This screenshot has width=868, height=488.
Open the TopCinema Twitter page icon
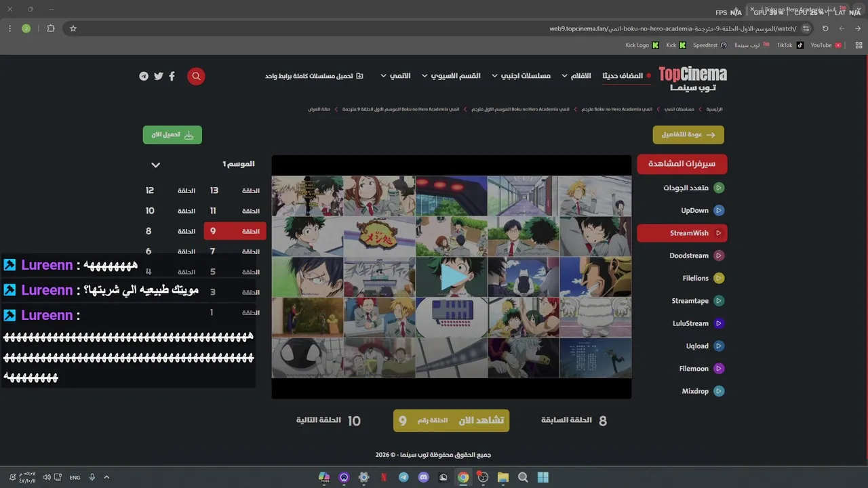coord(158,76)
